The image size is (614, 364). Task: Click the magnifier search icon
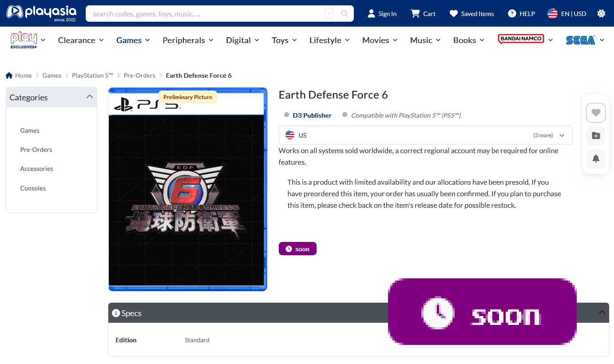click(x=345, y=14)
